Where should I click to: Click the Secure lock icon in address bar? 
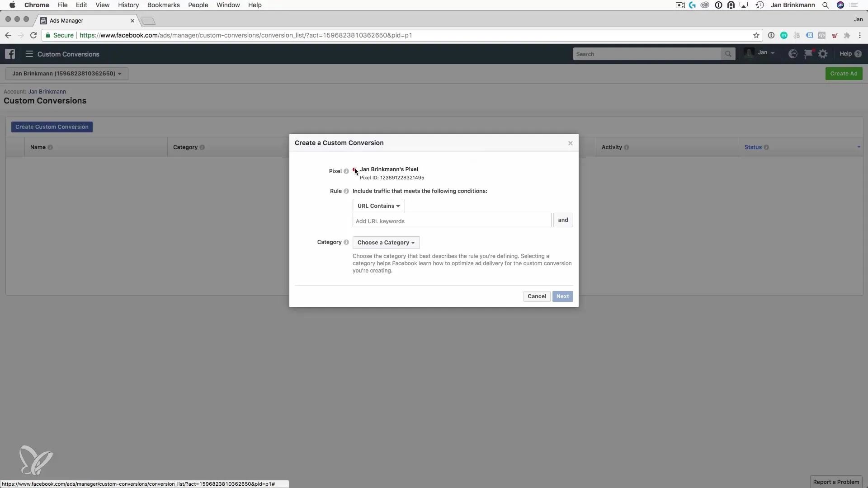tap(48, 35)
